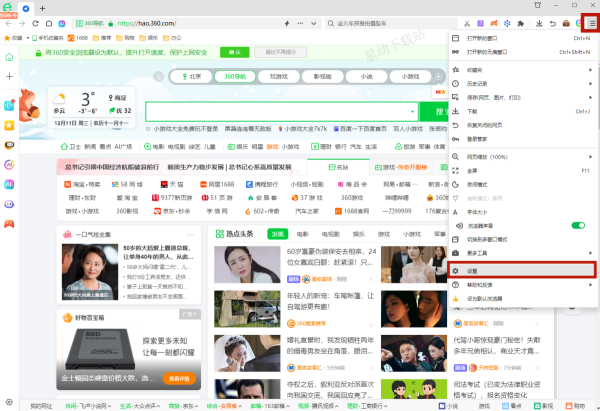Click the skin shirt icon in the title bar

click(x=538, y=5)
